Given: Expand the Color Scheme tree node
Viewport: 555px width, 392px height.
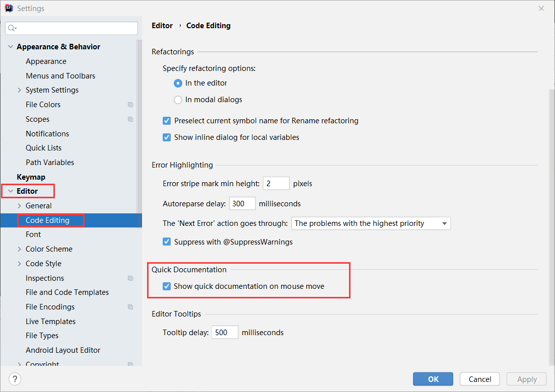Looking at the screenshot, I should click(x=20, y=249).
